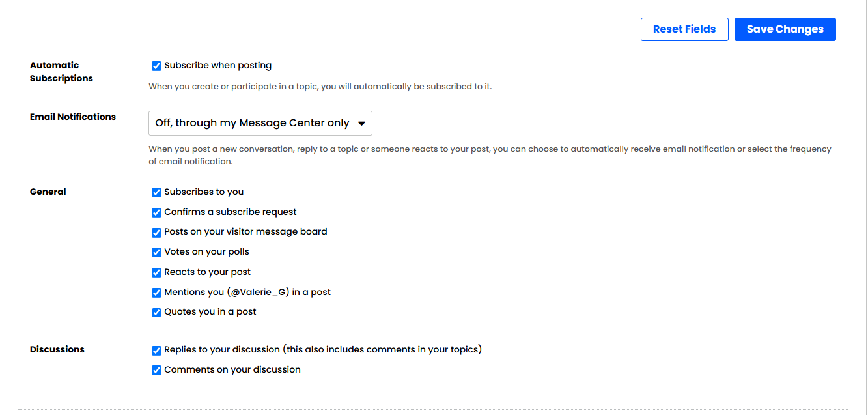This screenshot has width=868, height=415.
Task: Toggle Confirms a subscribe request checkbox
Action: tap(156, 212)
